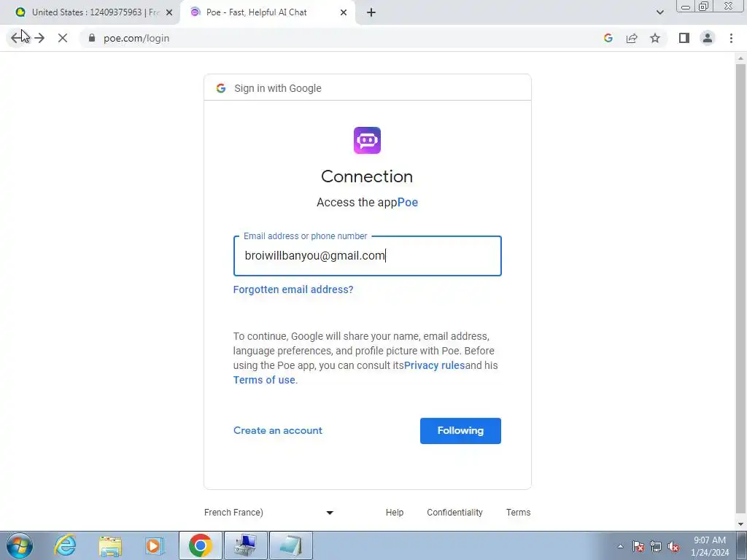
Task: Open the Privacy rules link
Action: (x=435, y=365)
